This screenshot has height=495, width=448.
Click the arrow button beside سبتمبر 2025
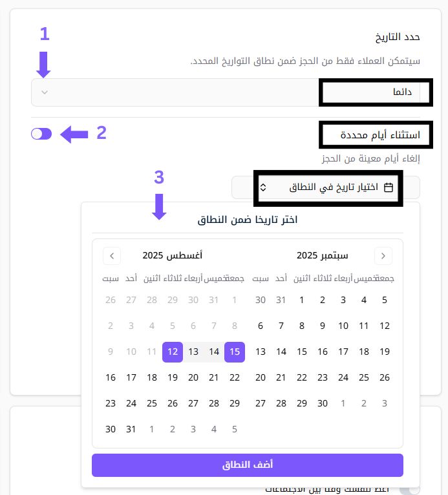tap(383, 256)
